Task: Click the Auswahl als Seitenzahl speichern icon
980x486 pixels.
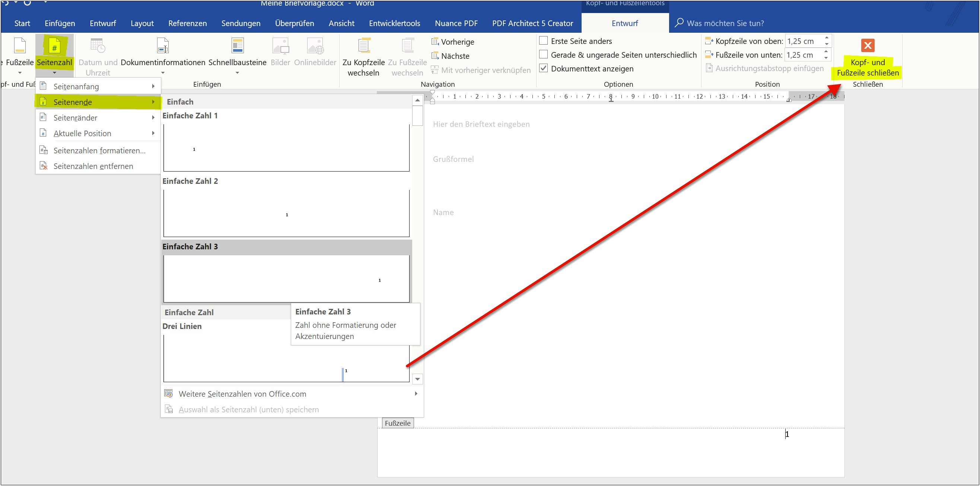Action: pyautogui.click(x=169, y=409)
